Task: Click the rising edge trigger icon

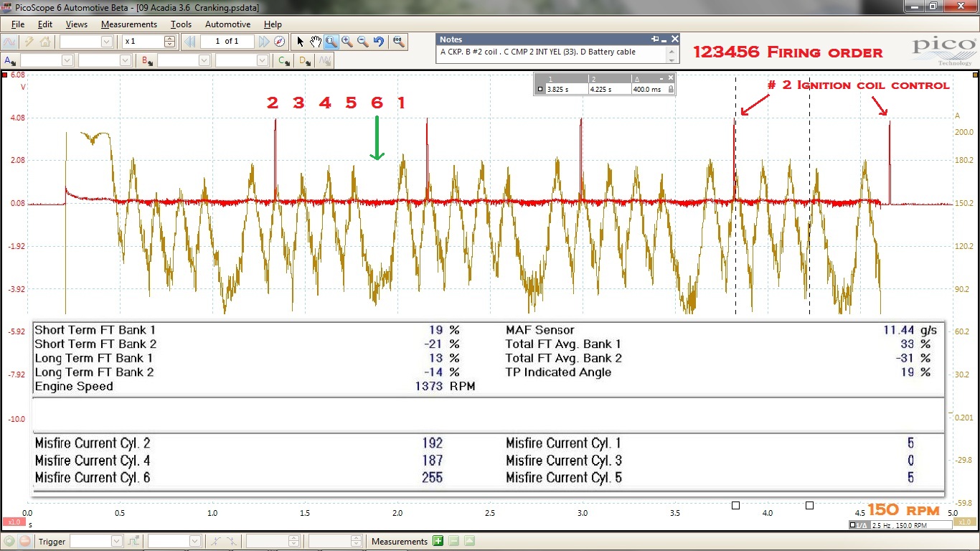Action: point(216,542)
